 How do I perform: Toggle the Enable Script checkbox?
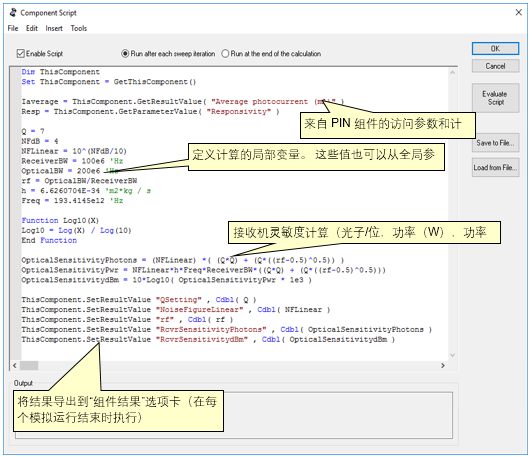(x=20, y=54)
